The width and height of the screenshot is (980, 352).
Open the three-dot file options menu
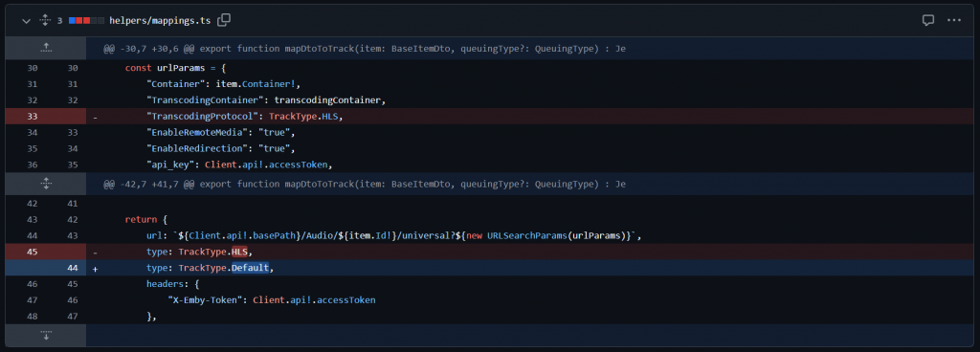(x=954, y=20)
